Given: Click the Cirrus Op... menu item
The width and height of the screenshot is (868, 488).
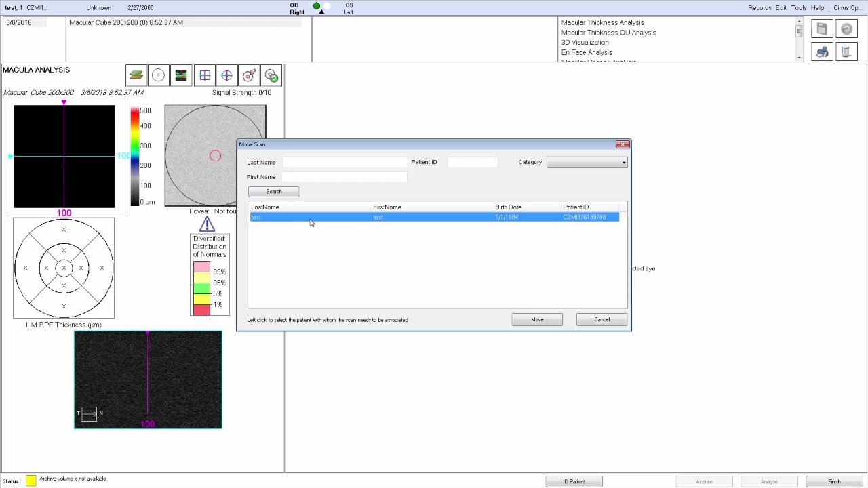Looking at the screenshot, I should (x=849, y=8).
